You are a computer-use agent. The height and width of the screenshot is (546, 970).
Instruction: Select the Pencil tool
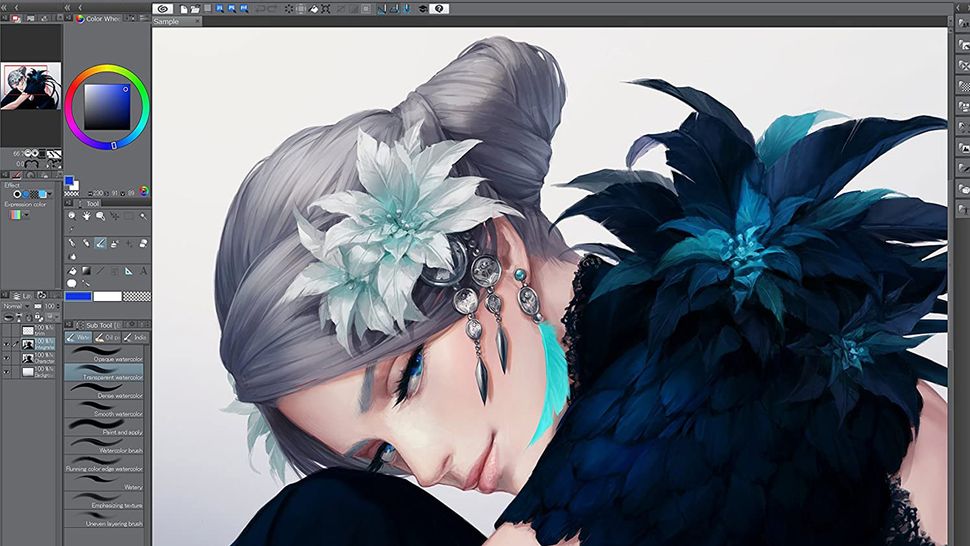click(87, 244)
